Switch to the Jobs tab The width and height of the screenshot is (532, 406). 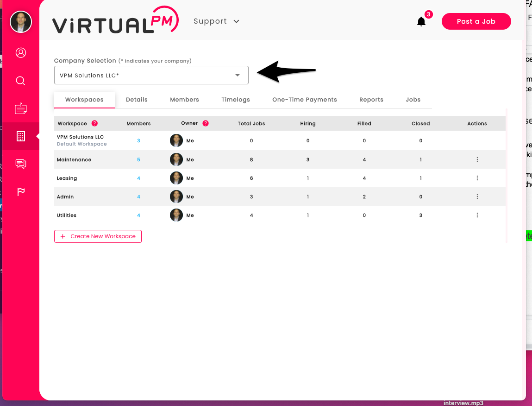click(413, 100)
